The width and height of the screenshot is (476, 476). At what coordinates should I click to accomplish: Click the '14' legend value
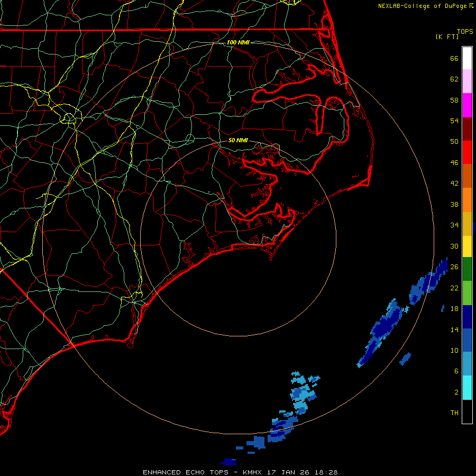pyautogui.click(x=454, y=329)
